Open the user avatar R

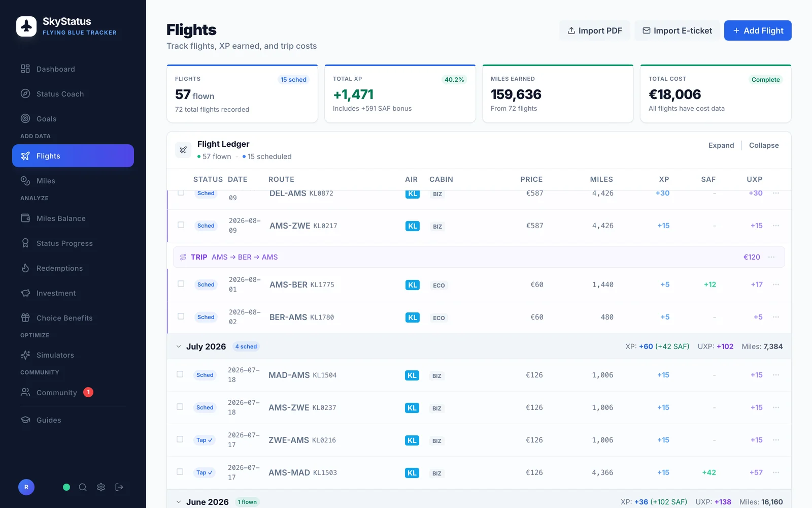pos(26,487)
